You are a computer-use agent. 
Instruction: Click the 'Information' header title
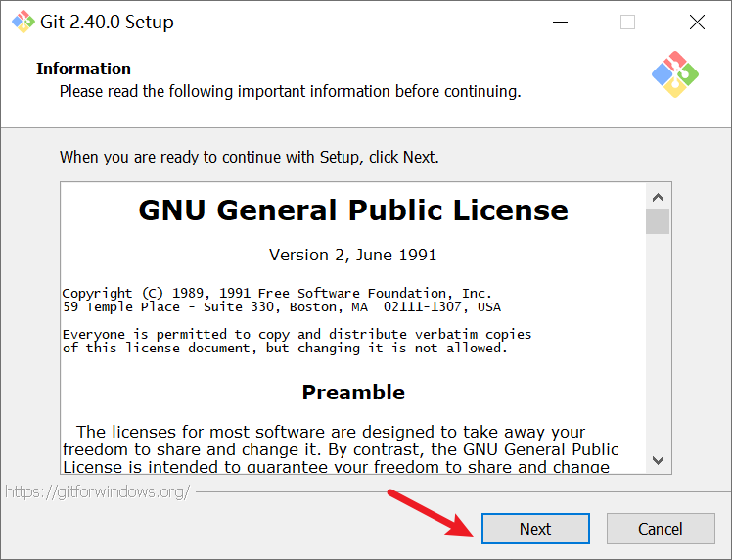point(83,69)
